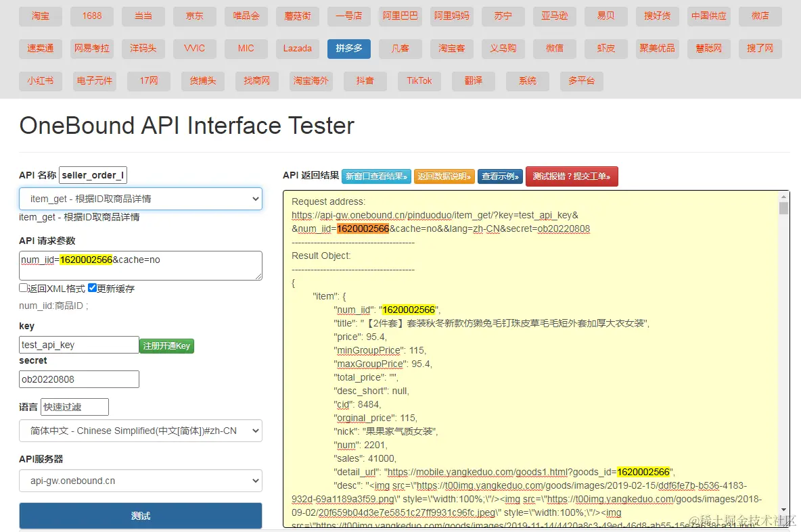Select the 苏宁 platform tab
The height and width of the screenshot is (532, 801).
(x=503, y=16)
